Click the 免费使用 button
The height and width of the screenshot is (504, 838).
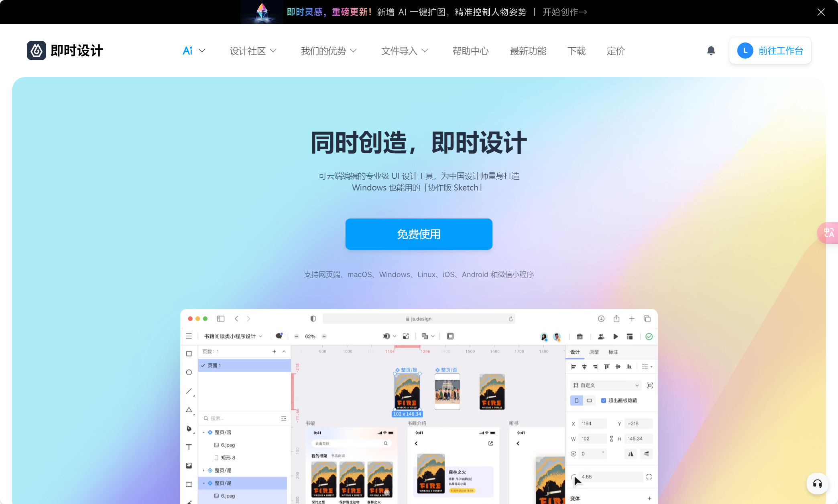(x=419, y=234)
